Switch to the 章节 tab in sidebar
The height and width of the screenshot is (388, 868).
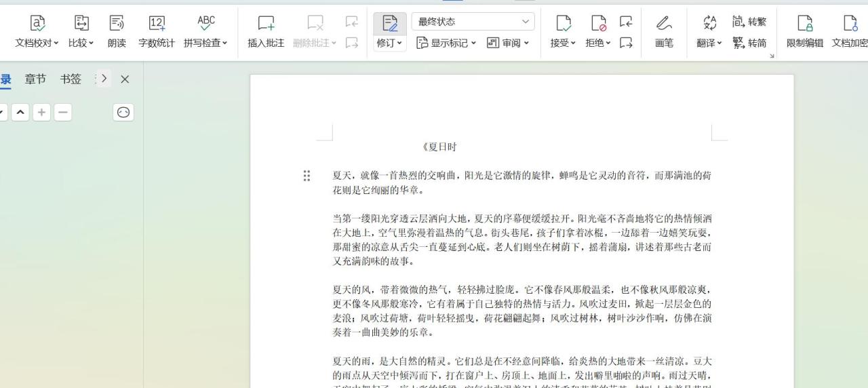pos(35,79)
